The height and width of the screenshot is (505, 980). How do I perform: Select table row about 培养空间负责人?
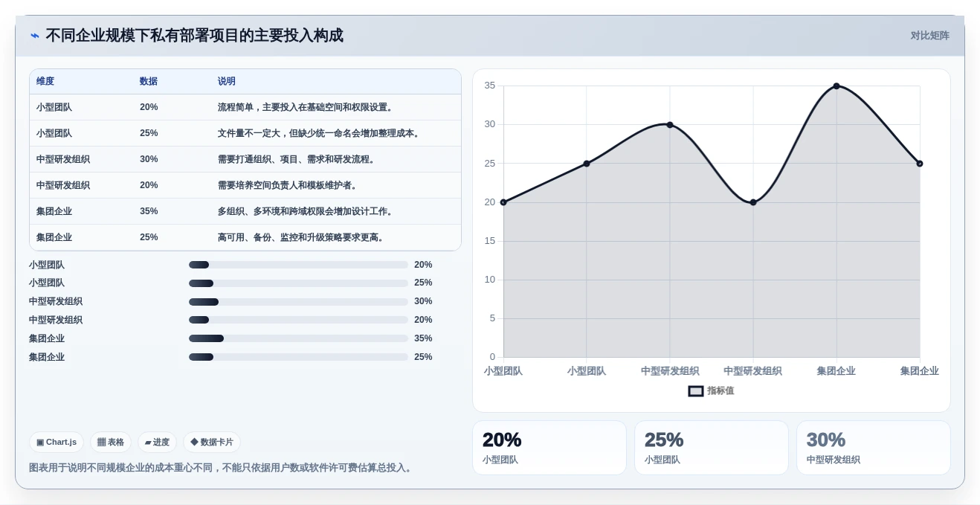(245, 185)
